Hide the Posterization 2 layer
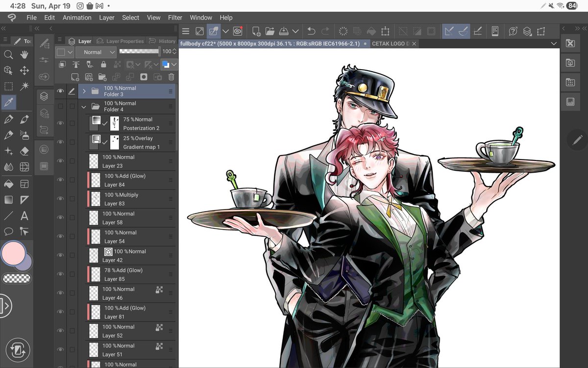588x368 pixels. [x=61, y=123]
